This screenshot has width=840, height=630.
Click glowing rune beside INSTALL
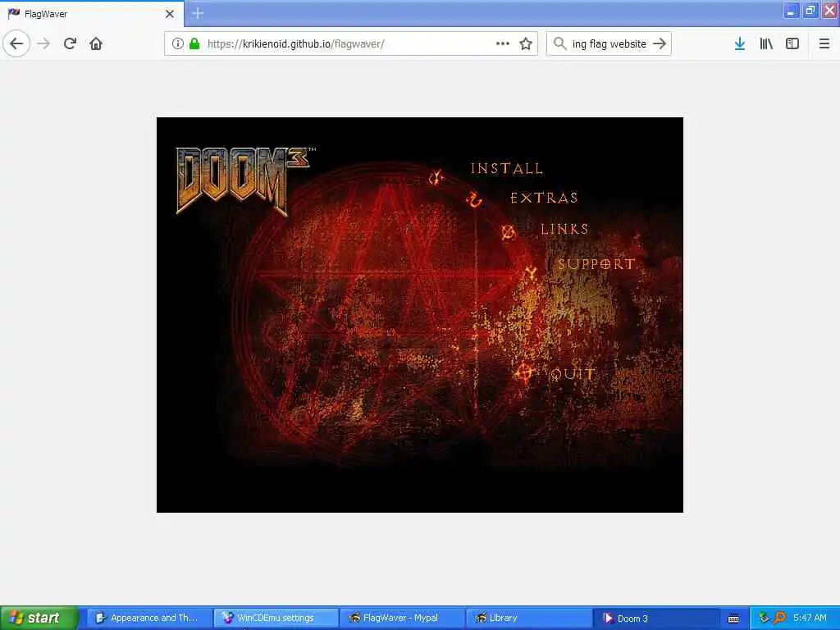[x=436, y=176]
